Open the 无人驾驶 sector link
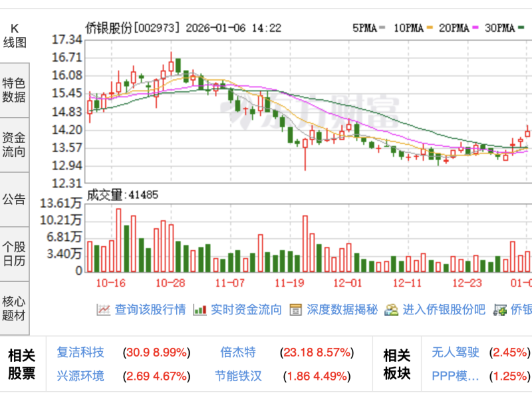 pyautogui.click(x=456, y=353)
